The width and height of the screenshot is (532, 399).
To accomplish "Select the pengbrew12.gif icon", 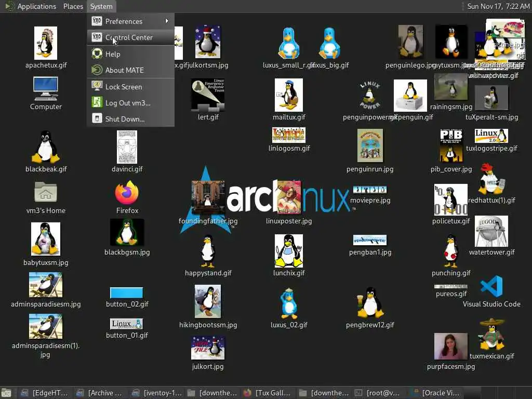I will click(x=370, y=303).
